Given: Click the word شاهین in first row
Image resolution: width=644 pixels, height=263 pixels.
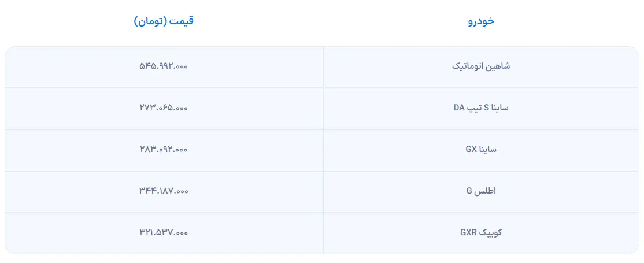Looking at the screenshot, I should coord(498,66).
